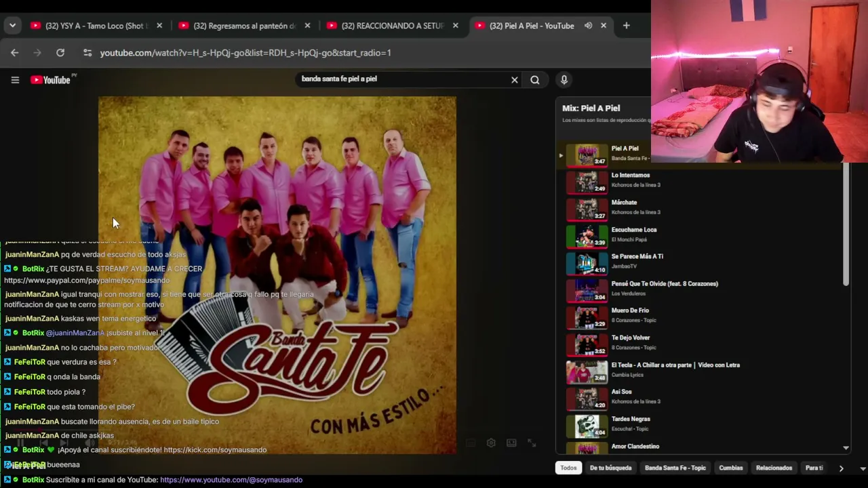Select the Todos filter chip
868x488 pixels.
[x=568, y=468]
